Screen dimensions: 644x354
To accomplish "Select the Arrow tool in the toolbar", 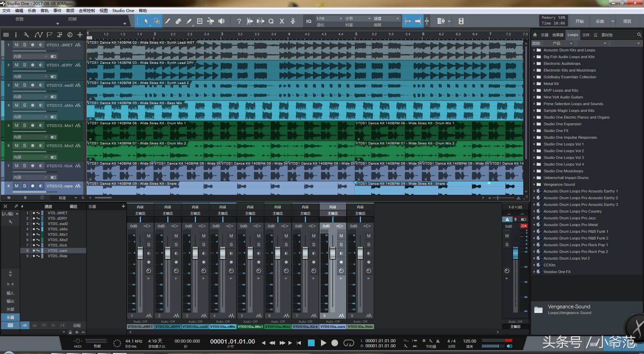I will (146, 21).
